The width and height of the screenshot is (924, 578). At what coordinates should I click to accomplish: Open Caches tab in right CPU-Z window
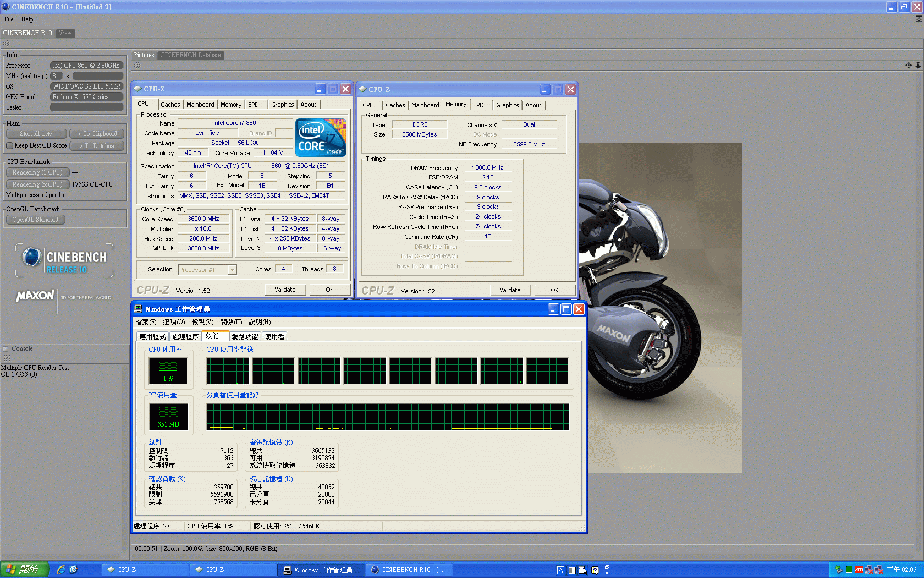click(x=395, y=105)
